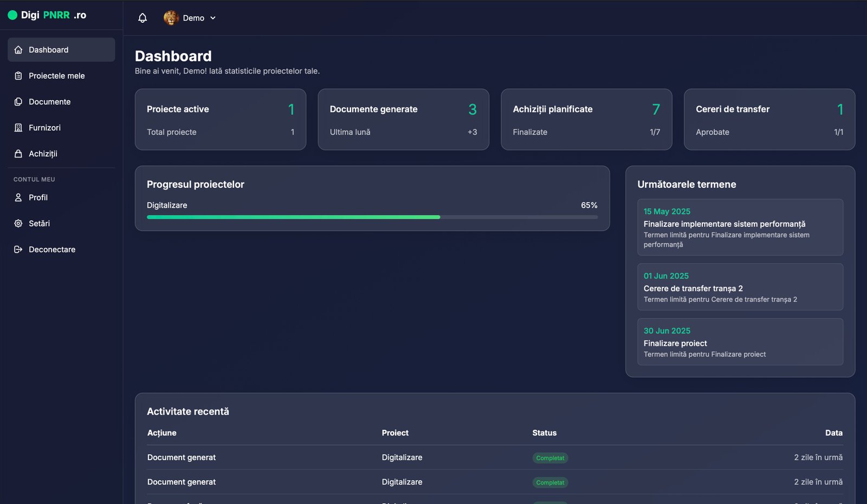Viewport: 867px width, 504px height.
Task: Open Setări via the gear icon
Action: (18, 223)
